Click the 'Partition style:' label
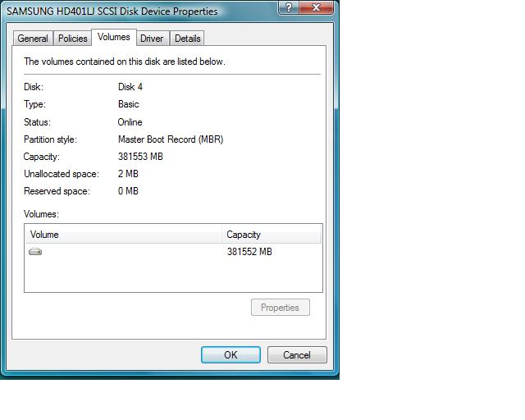This screenshot has width=525, height=420. (x=50, y=139)
